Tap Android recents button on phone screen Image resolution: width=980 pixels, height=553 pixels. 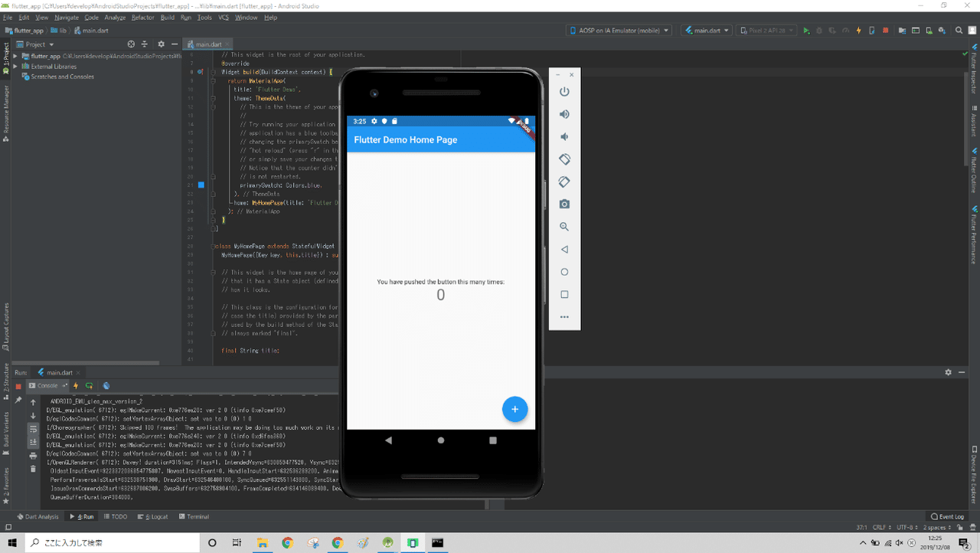tap(493, 440)
